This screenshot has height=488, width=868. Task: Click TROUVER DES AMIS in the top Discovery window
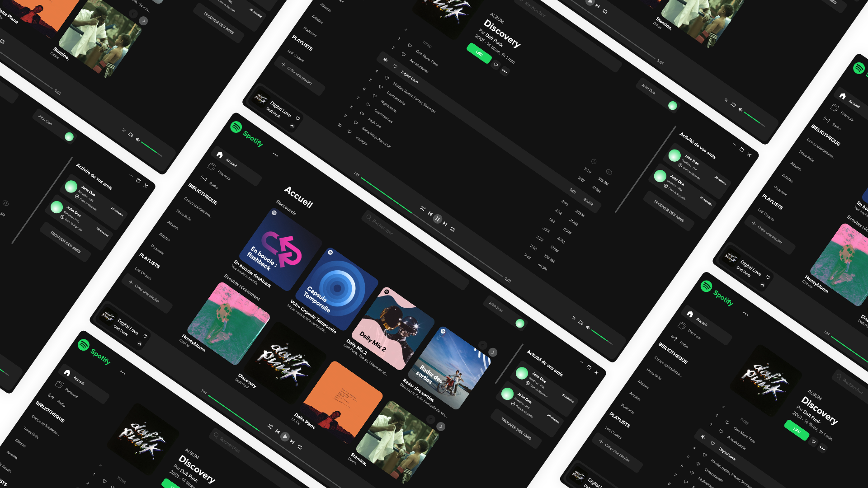669,211
